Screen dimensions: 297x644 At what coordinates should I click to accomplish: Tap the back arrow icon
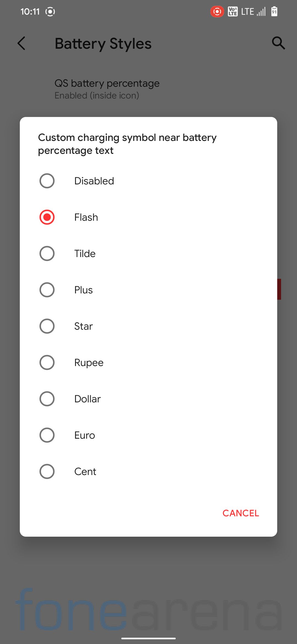click(x=21, y=43)
